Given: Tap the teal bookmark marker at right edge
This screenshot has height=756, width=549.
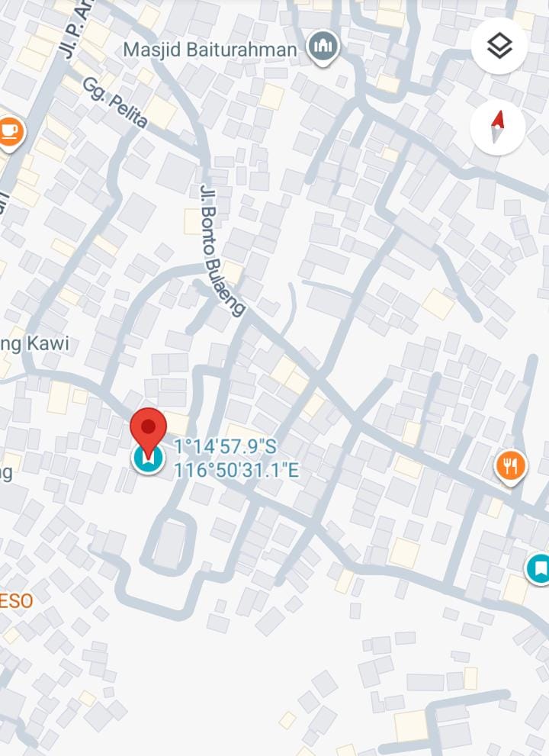Looking at the screenshot, I should pyautogui.click(x=538, y=569).
